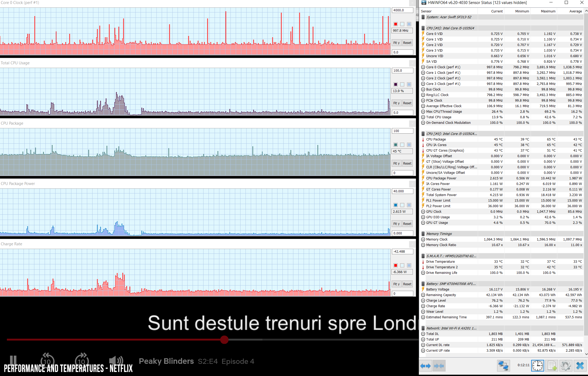Close the Core 0 Clock graph panel
The width and height of the screenshot is (588, 376).
click(412, 3)
